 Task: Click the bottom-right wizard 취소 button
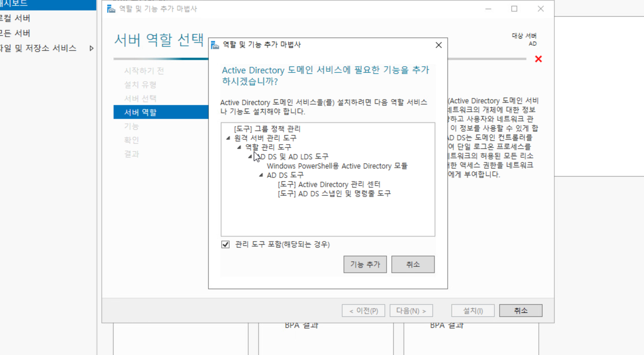[x=520, y=311]
